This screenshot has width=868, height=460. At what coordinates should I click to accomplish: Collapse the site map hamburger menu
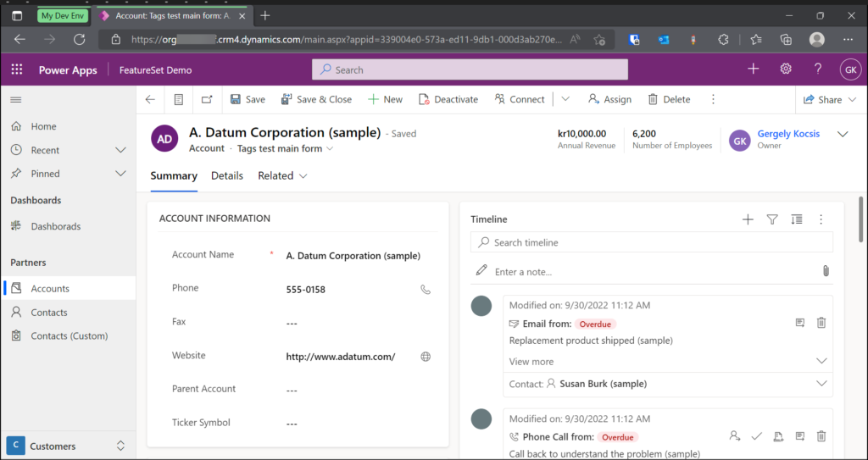pos(16,100)
